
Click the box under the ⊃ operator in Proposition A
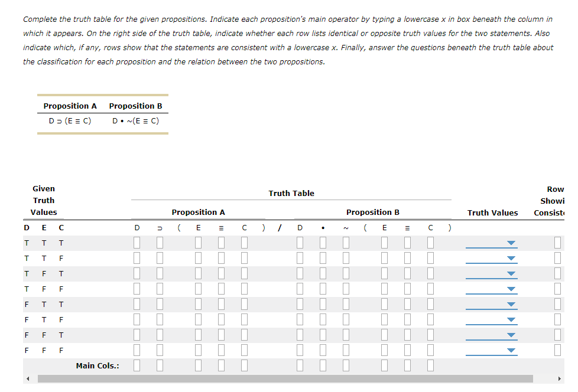159,243
